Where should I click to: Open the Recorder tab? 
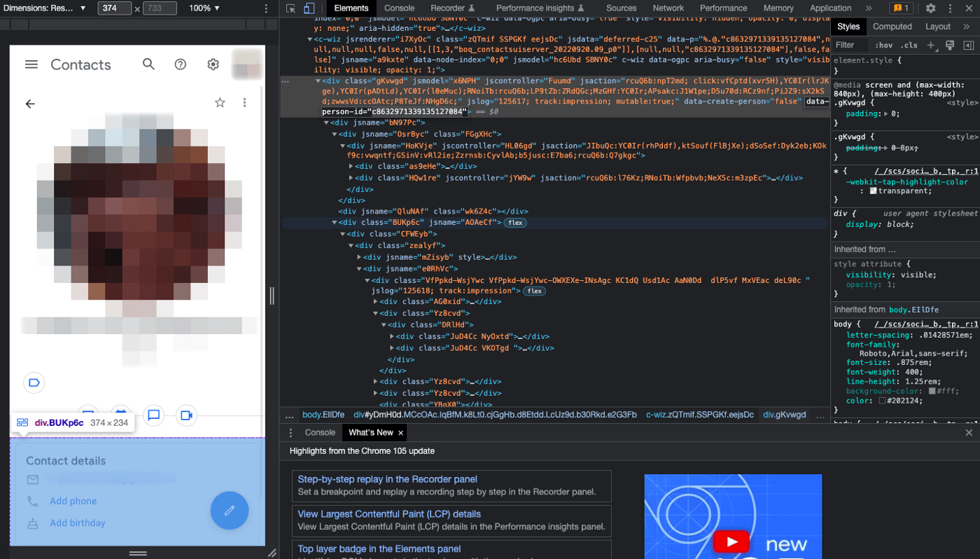click(452, 8)
